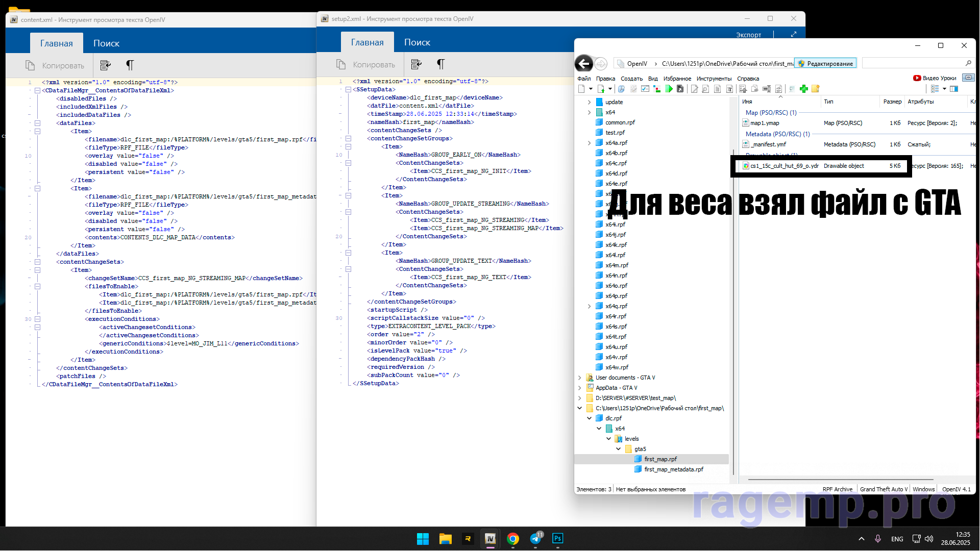Viewport: 980px width, 551px height.
Task: Click Копировать button in setup2.xml window
Action: pyautogui.click(x=365, y=64)
